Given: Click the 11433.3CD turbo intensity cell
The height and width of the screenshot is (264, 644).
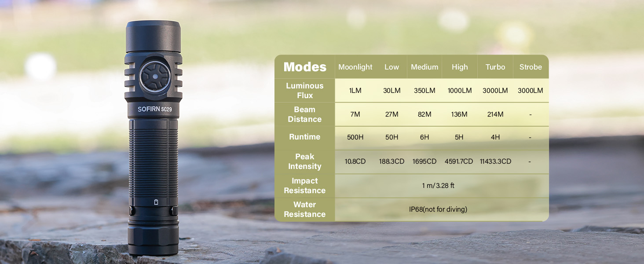Looking at the screenshot, I should point(495,161).
